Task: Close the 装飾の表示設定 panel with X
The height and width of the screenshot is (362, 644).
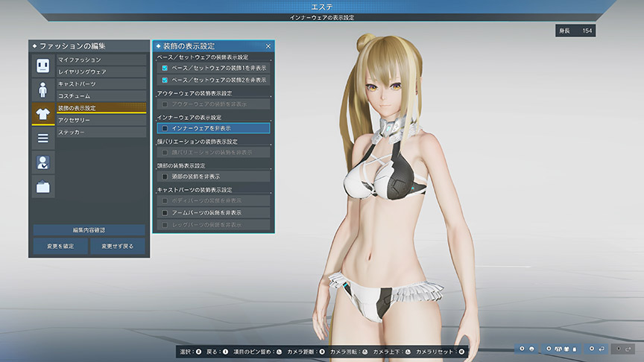Action: pos(268,46)
